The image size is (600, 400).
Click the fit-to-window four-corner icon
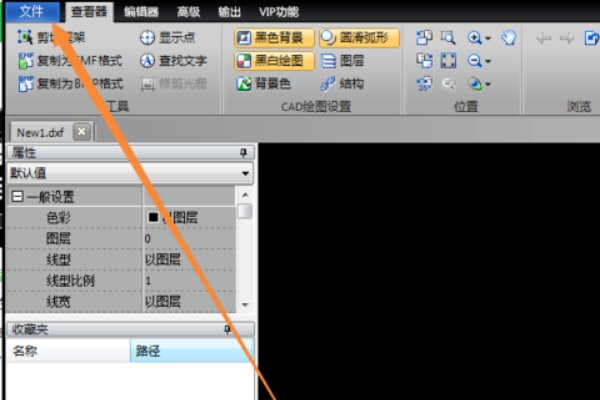pos(448,60)
